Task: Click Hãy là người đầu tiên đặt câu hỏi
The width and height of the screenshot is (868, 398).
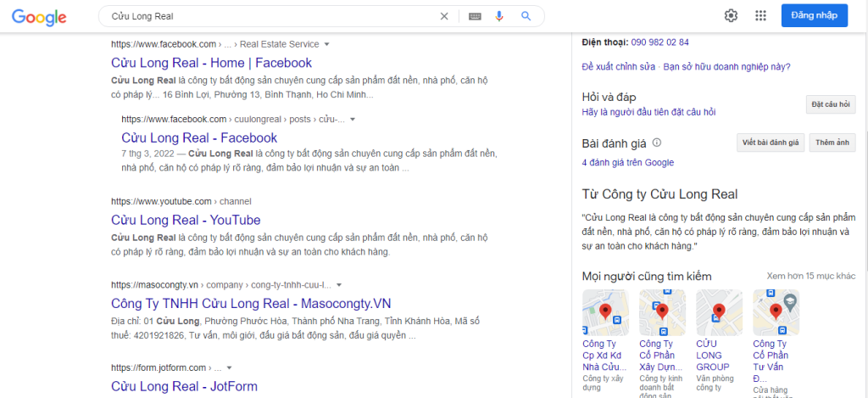Action: click(x=648, y=112)
